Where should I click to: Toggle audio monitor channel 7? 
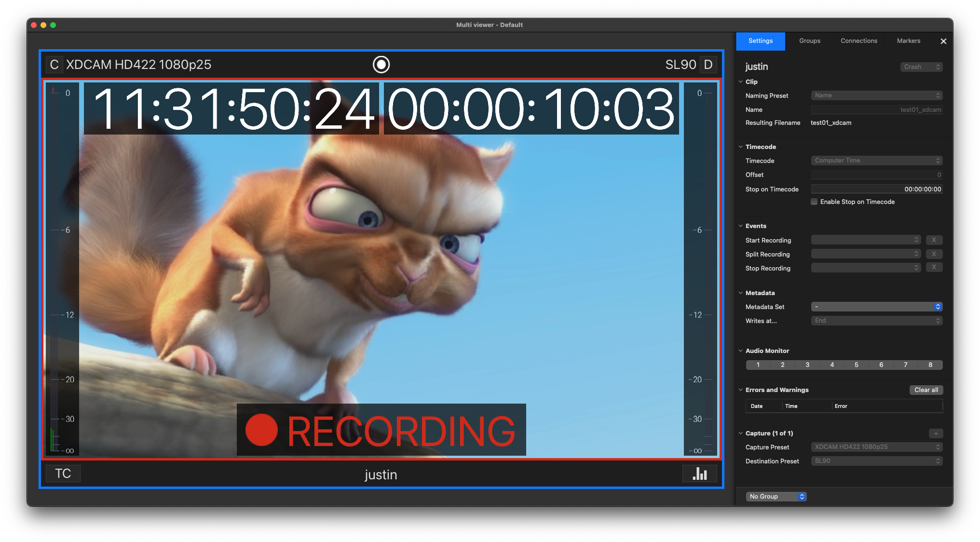(x=906, y=365)
